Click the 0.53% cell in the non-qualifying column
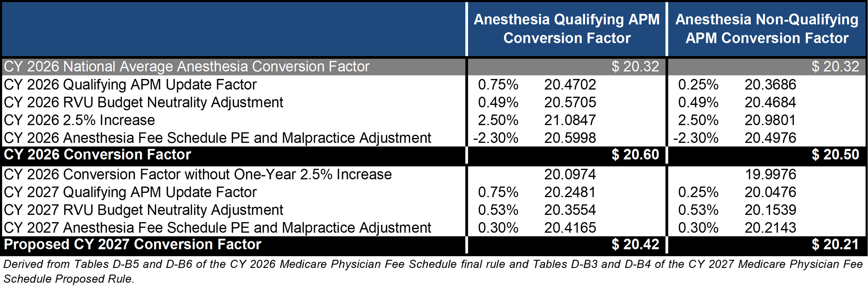This screenshot has width=868, height=288. (698, 210)
